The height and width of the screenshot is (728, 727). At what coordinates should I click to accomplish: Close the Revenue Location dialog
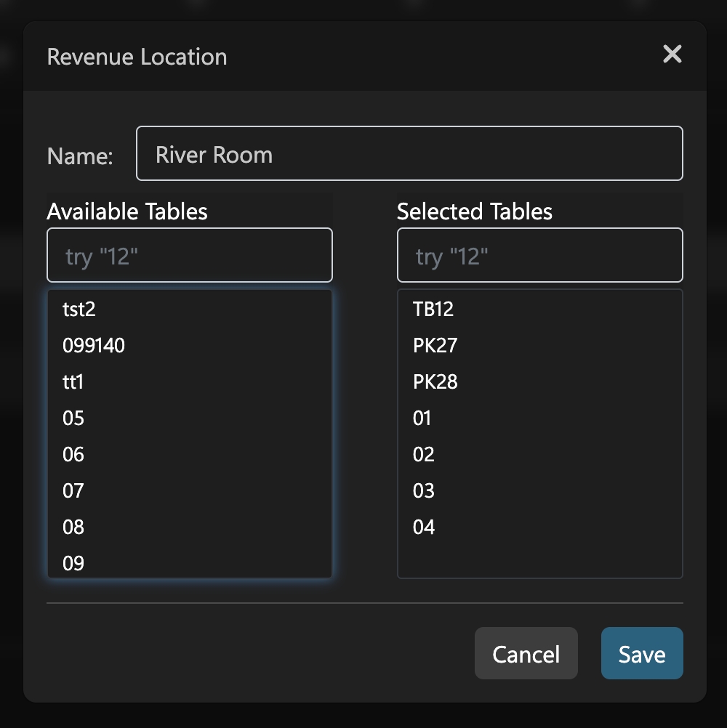point(672,54)
